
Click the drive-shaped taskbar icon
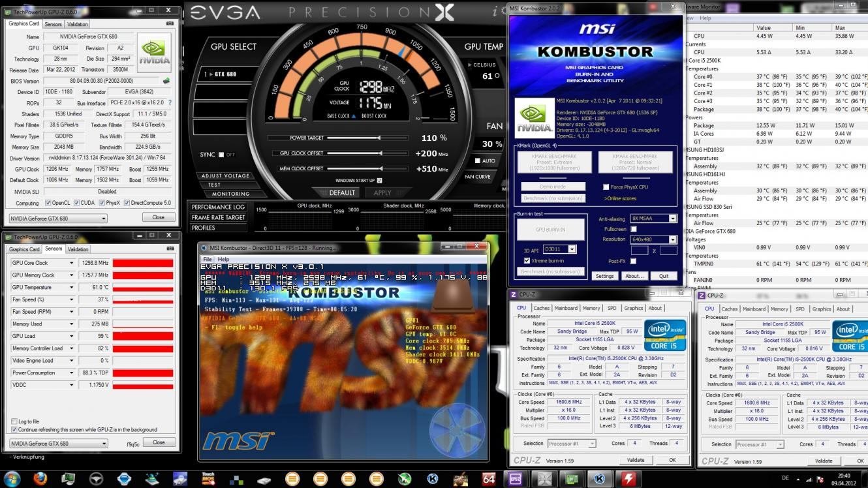click(264, 479)
